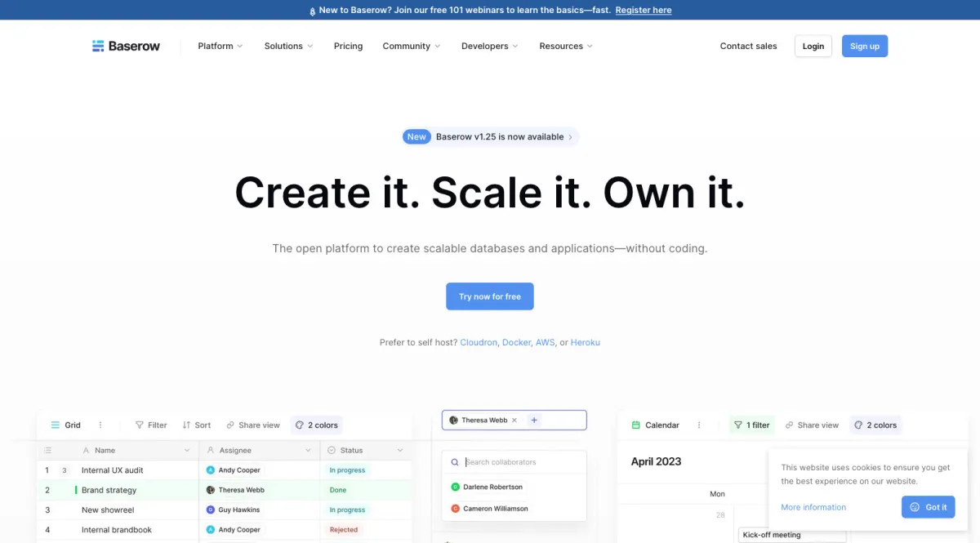980x543 pixels.
Task: Click Contact sales
Action: [x=748, y=46]
